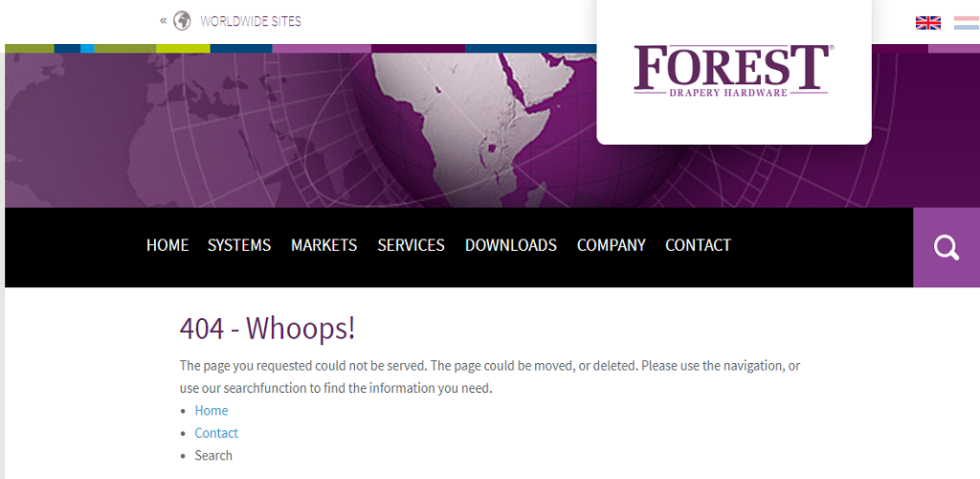
Task: Open the Services menu item
Action: [411, 245]
